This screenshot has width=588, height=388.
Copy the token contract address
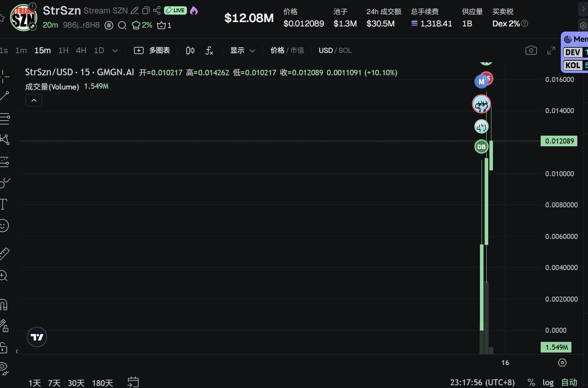click(146, 10)
